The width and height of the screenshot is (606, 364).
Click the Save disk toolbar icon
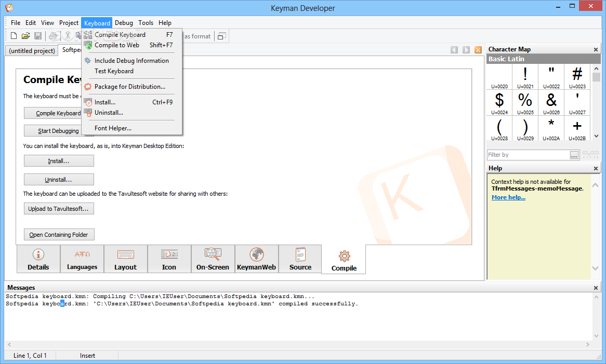[38, 36]
